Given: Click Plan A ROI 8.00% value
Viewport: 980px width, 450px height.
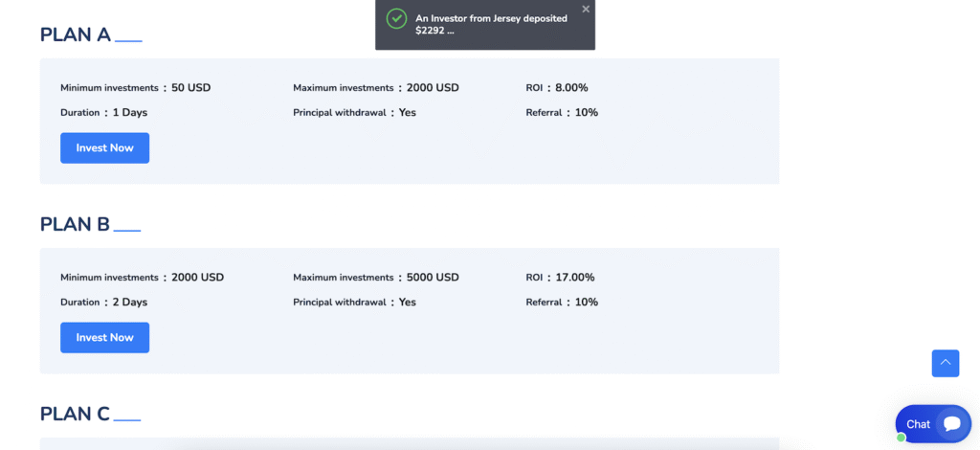Looking at the screenshot, I should point(571,88).
